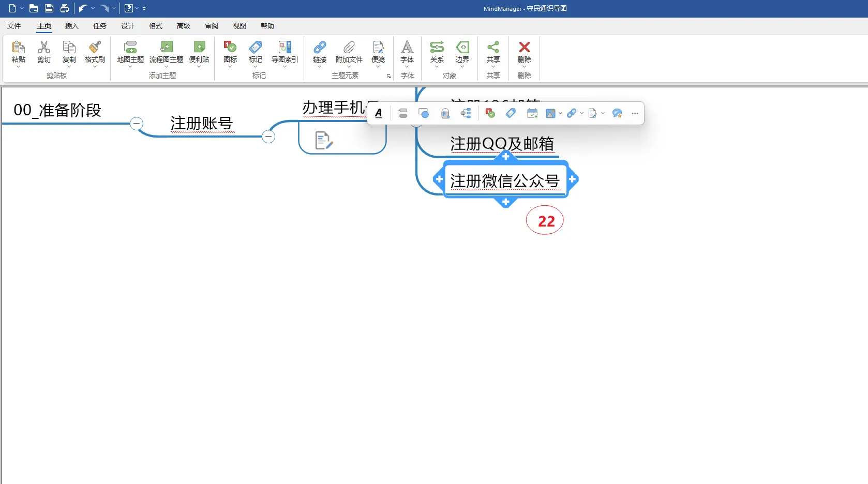Click the font format A on floating toolbar
Image resolution: width=868 pixels, height=484 pixels.
pyautogui.click(x=379, y=113)
